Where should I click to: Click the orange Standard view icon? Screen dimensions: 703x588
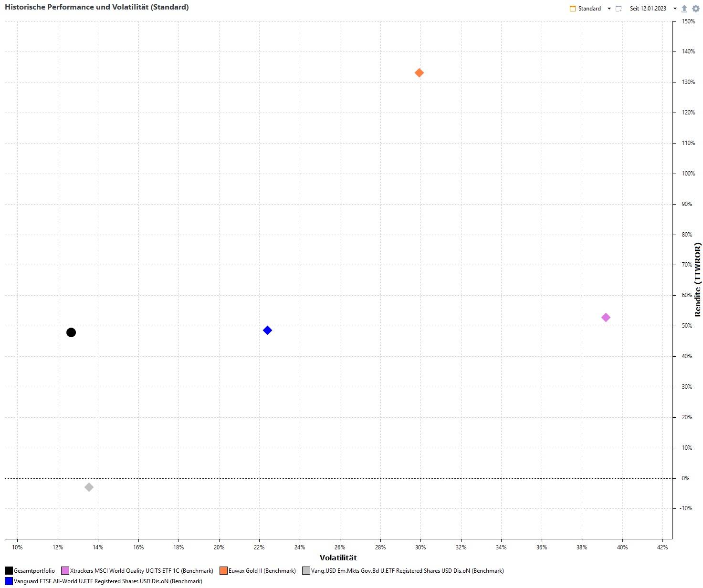click(573, 9)
